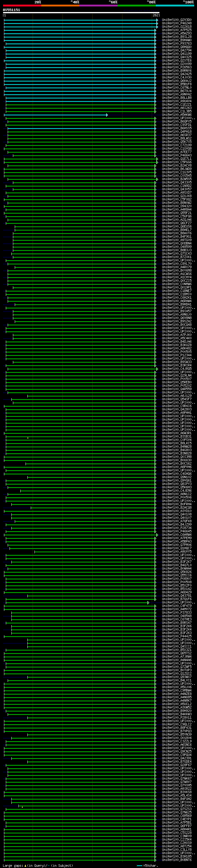Select the UniRef100_Q54SF7 label
The image size is (197, 868).
(x=177, y=399)
